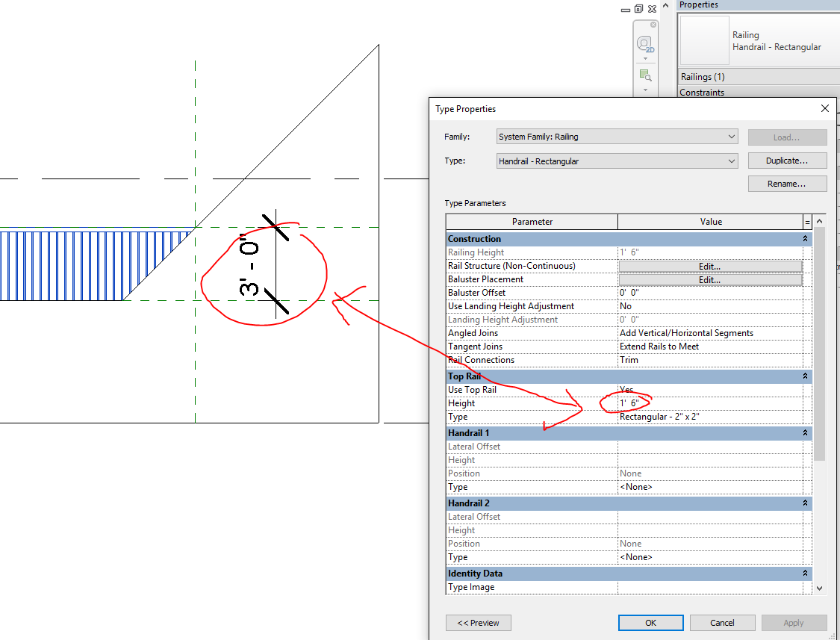Open the SteeringWheel options arrow below the wheel icon
840x640 pixels.
point(644,57)
